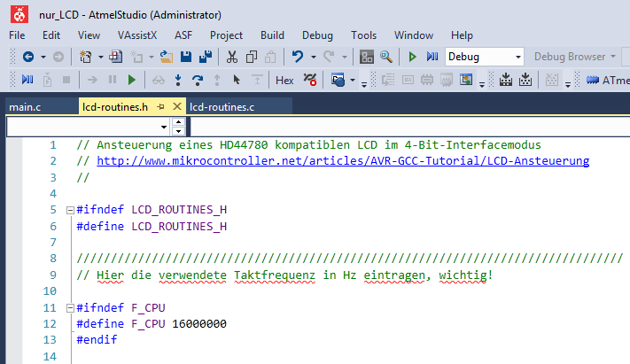
Task: Switch to the main.c tab
Action: coord(25,106)
